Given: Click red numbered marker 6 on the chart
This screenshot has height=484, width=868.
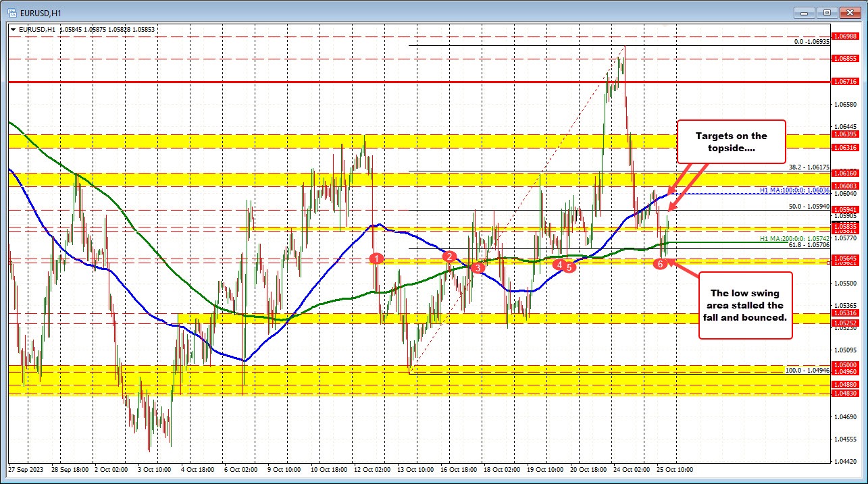Looking at the screenshot, I should click(x=661, y=263).
